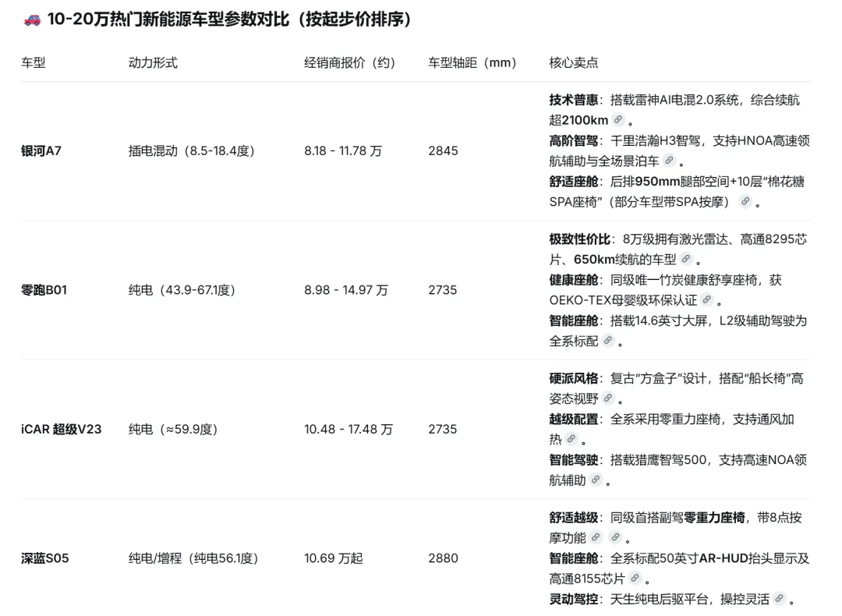The width and height of the screenshot is (842, 616).
Task: Click the 硬派风格 bold label
Action: (x=574, y=378)
